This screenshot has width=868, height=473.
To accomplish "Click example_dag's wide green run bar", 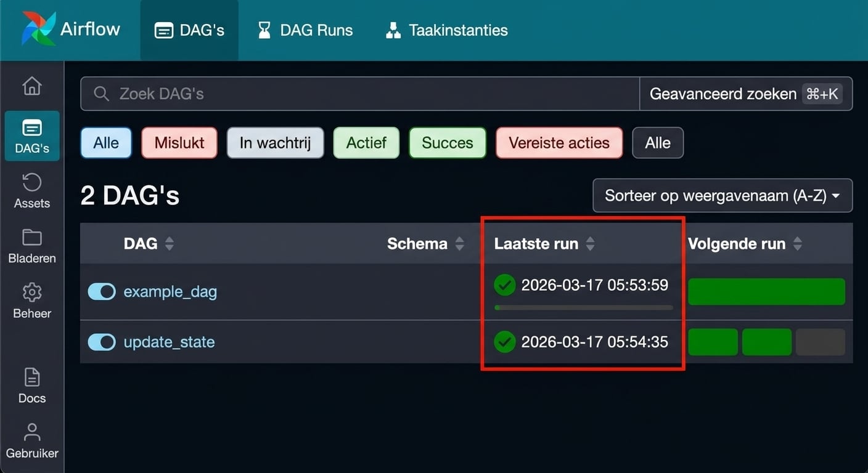I will (766, 292).
